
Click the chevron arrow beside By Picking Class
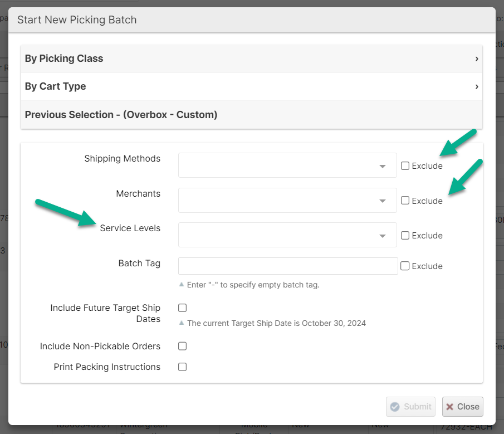pyautogui.click(x=477, y=58)
